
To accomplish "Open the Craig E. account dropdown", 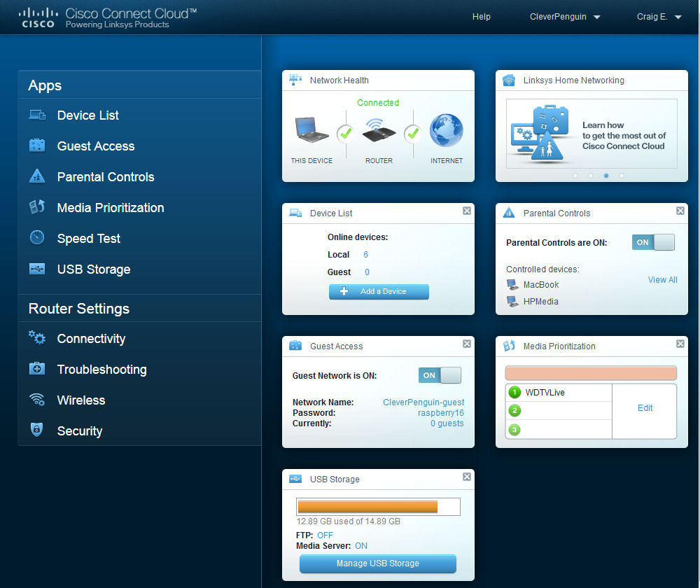I will pos(659,17).
